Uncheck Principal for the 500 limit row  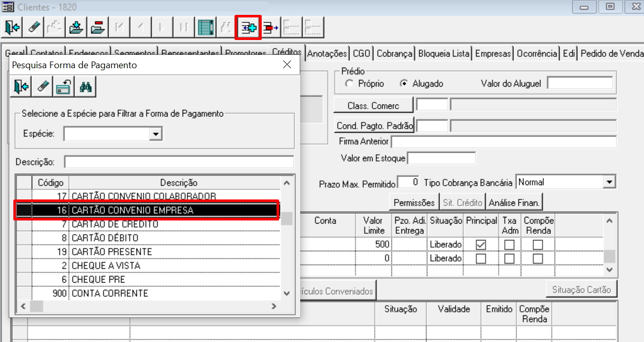point(481,245)
